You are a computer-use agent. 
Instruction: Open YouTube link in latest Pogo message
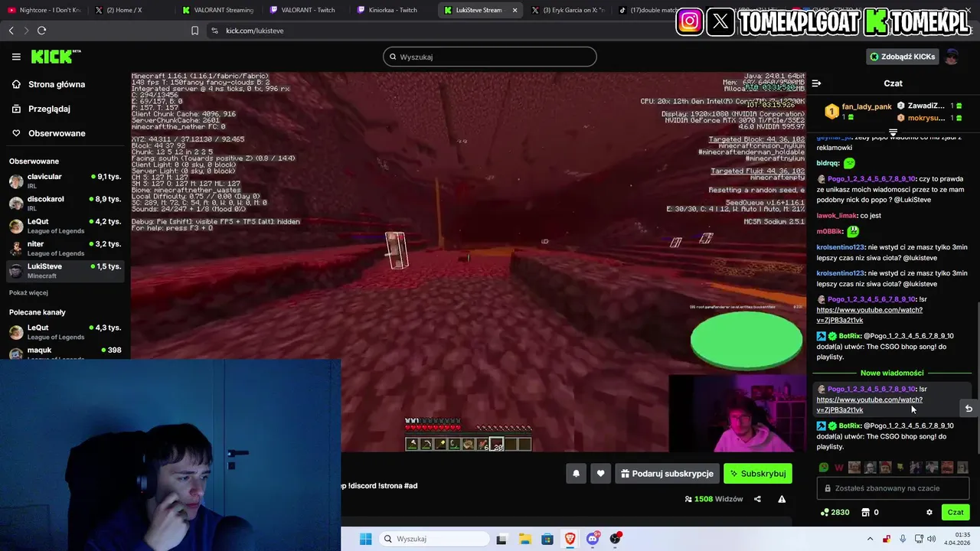pos(869,405)
